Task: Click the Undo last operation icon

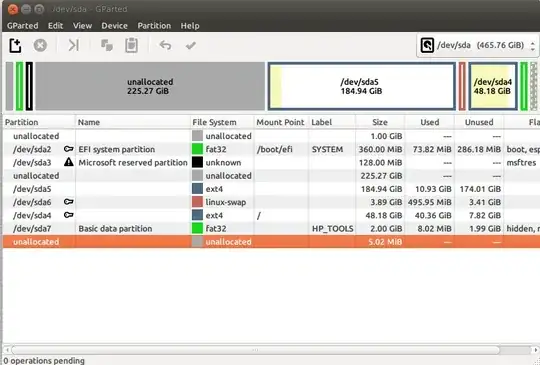Action: tap(165, 45)
